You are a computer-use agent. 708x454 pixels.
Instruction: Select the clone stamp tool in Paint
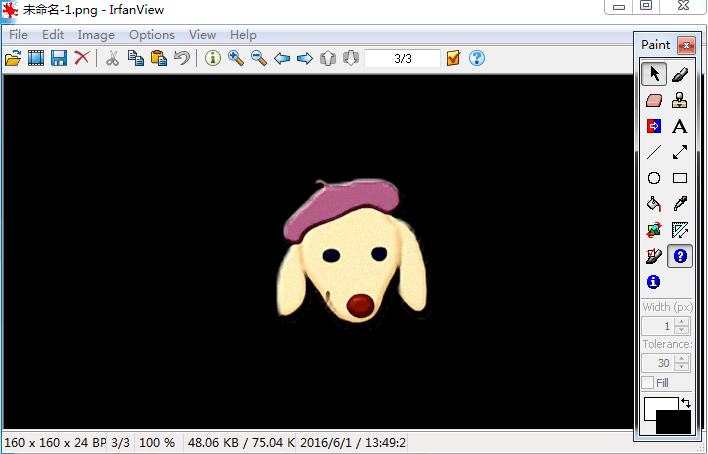click(680, 100)
